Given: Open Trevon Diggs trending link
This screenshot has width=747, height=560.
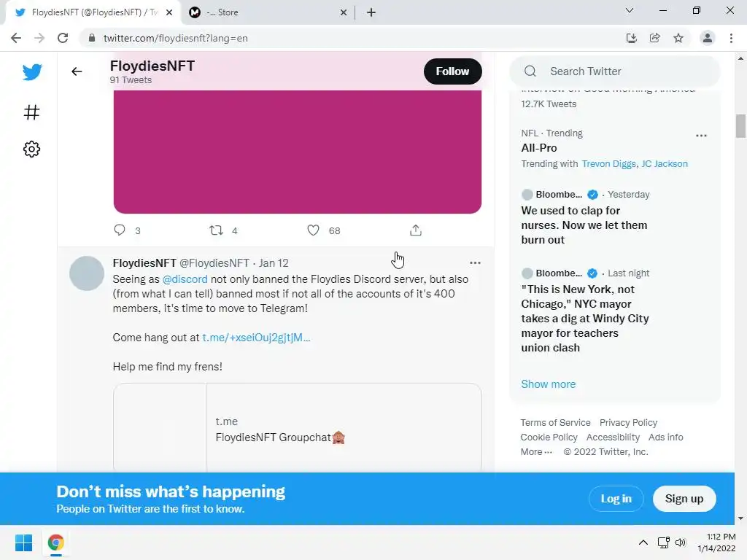Looking at the screenshot, I should pos(609,164).
